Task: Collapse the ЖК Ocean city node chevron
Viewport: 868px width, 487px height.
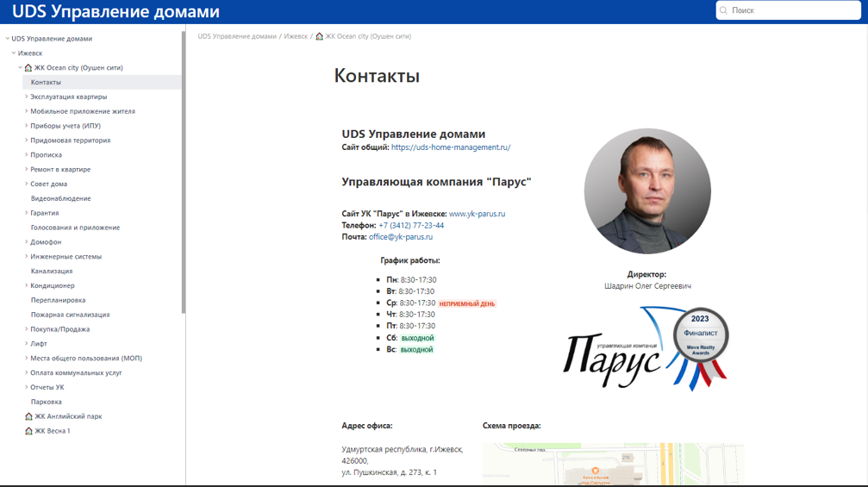Action: click(x=21, y=67)
